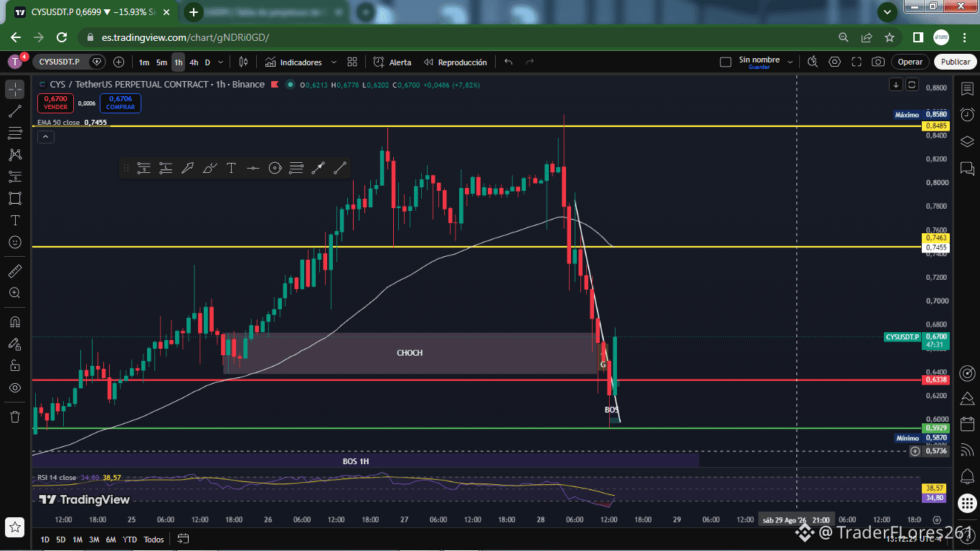Toggle fullscreen mode for the chart
This screenshot has width=980, height=551.
tap(857, 62)
